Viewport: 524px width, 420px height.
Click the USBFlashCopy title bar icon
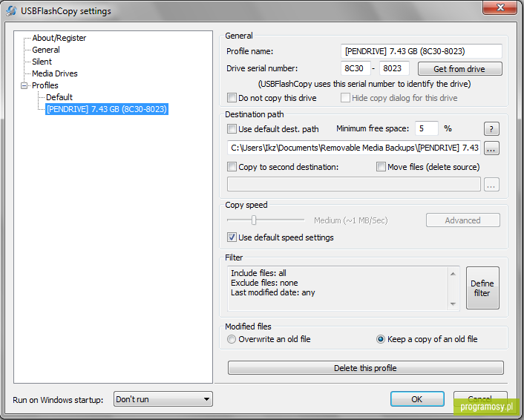(11, 10)
